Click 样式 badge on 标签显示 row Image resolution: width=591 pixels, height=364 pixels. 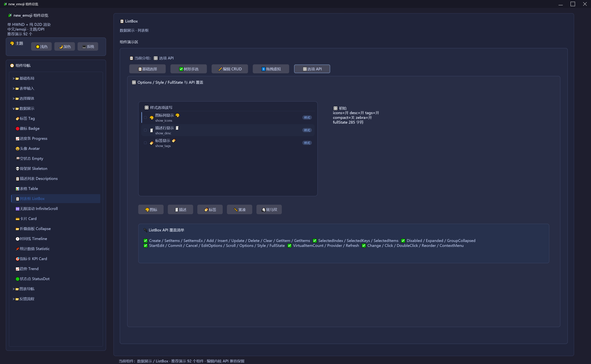click(307, 143)
